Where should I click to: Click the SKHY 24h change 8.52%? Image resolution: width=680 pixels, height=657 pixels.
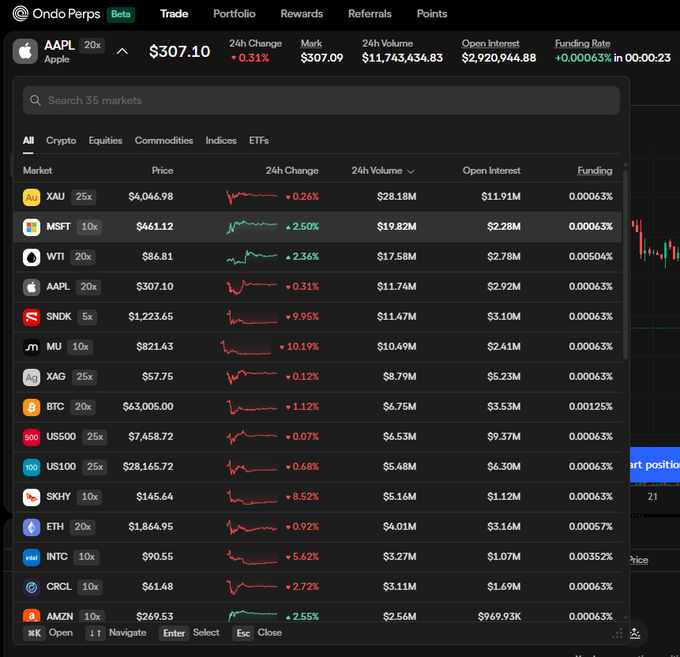coord(302,497)
